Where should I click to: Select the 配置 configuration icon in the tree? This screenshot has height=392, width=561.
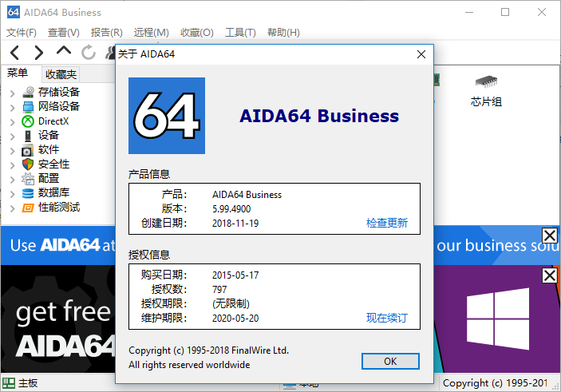[28, 179]
